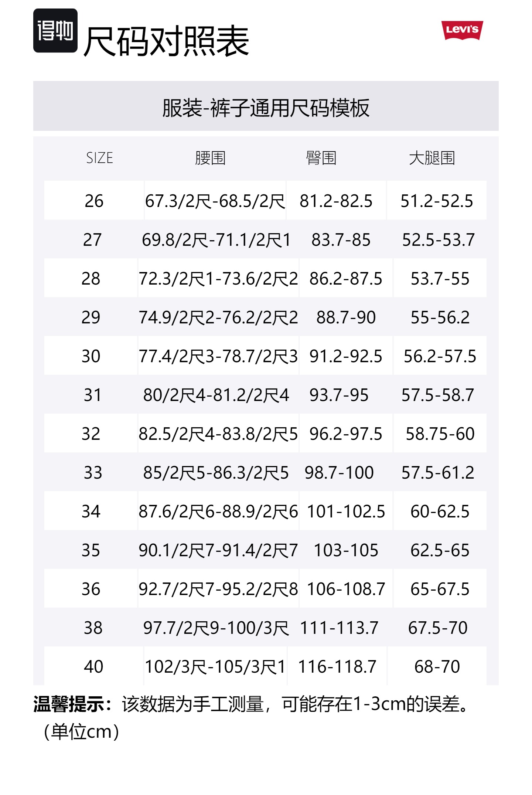Click waist value 97.7/2尺9-100/3尺
This screenshot has height=795, width=532.
click(x=216, y=628)
